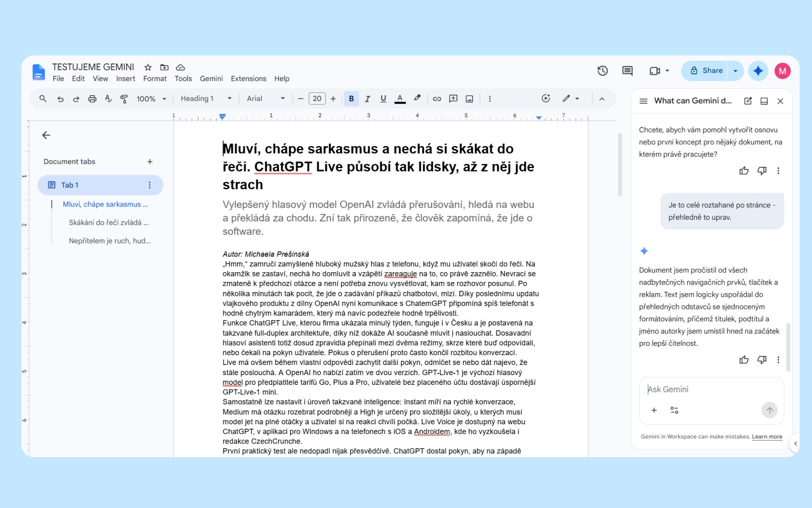Close the document tabs sidebar with back arrow

click(46, 135)
